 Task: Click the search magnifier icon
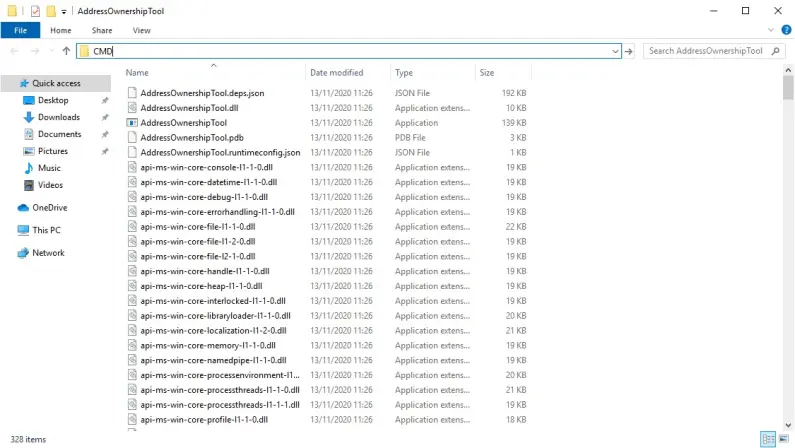(775, 51)
